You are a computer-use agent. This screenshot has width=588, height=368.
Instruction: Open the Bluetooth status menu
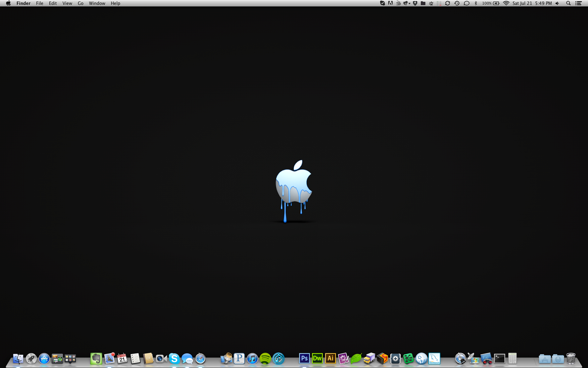tap(476, 3)
